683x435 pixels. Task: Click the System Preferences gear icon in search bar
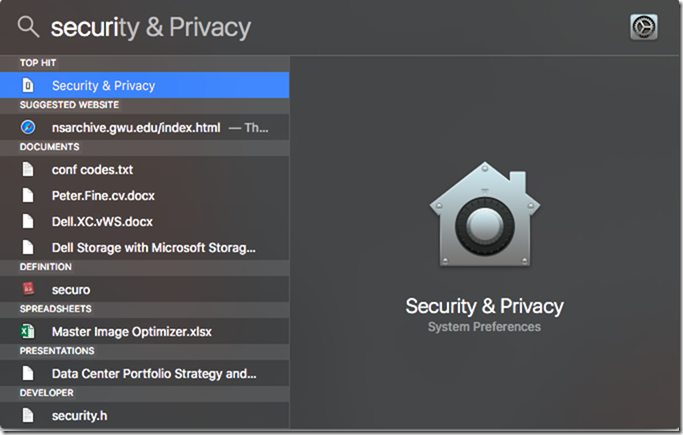click(643, 27)
